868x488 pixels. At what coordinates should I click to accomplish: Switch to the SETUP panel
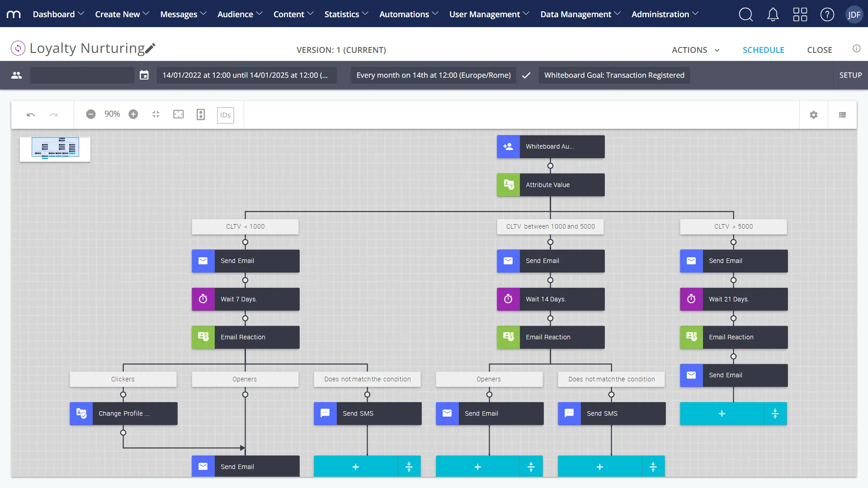[850, 75]
